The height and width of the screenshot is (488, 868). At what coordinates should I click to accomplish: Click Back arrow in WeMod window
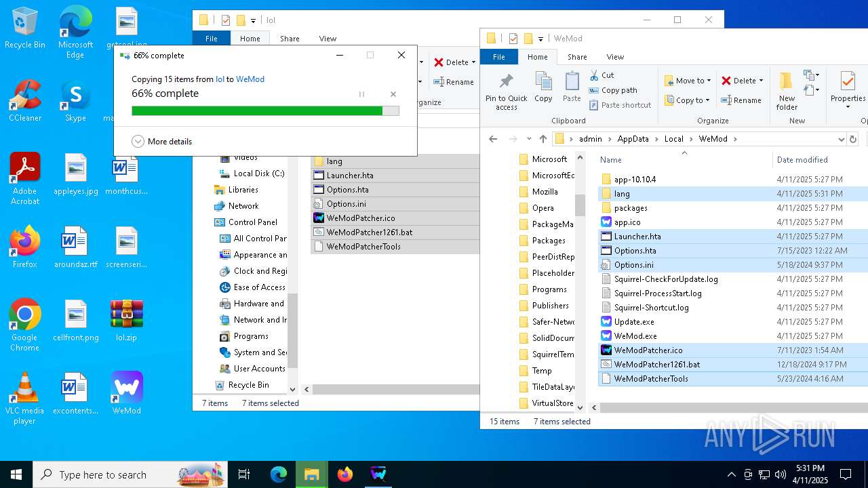pyautogui.click(x=493, y=139)
